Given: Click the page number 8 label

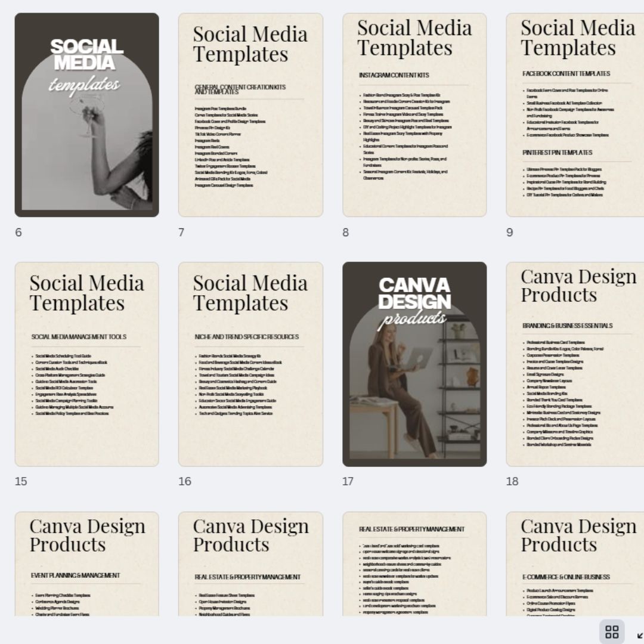Looking at the screenshot, I should (x=346, y=233).
